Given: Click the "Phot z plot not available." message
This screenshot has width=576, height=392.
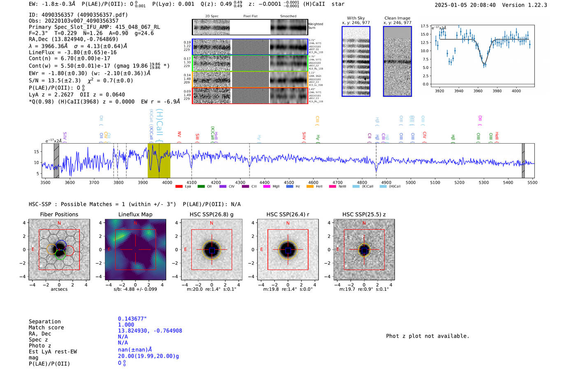Looking at the screenshot, I should [427, 336].
